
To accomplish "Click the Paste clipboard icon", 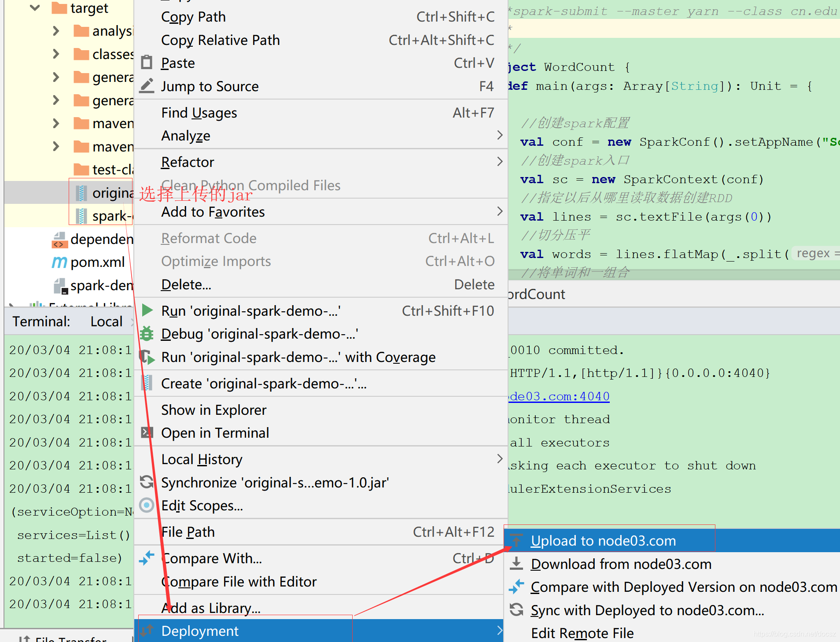I will coord(147,63).
